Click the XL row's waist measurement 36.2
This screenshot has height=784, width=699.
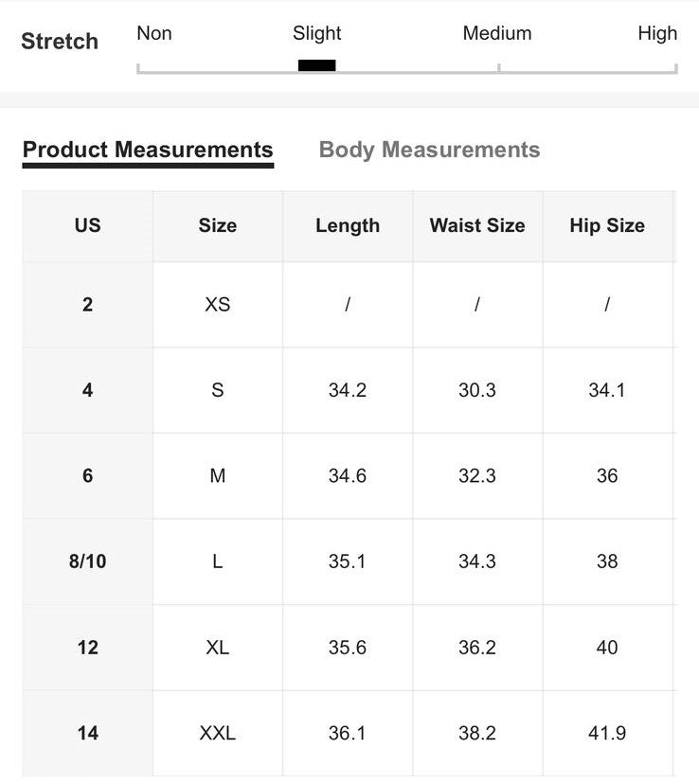click(x=476, y=648)
